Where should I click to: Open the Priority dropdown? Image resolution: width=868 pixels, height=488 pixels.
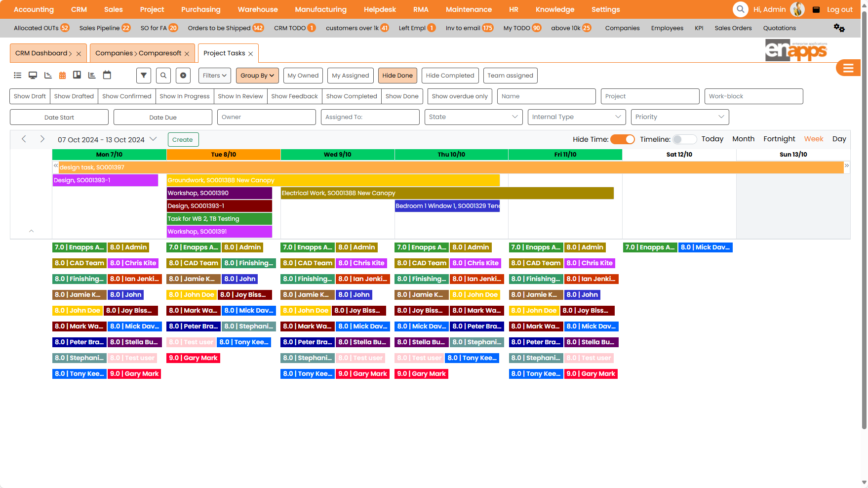pos(679,117)
